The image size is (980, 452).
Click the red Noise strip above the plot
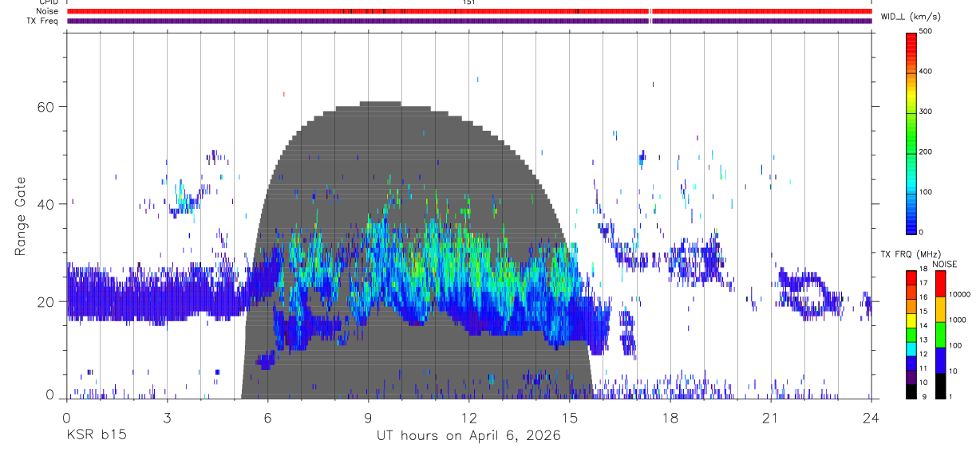[x=468, y=11]
